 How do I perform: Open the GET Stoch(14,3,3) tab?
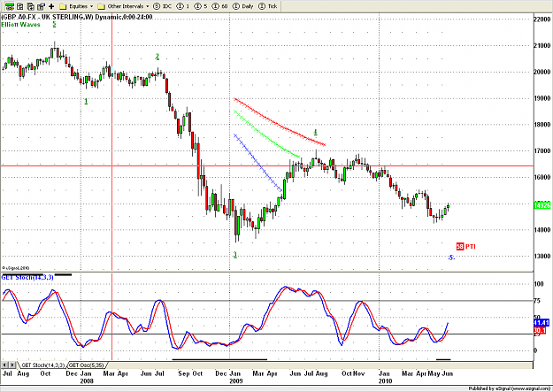[43, 365]
